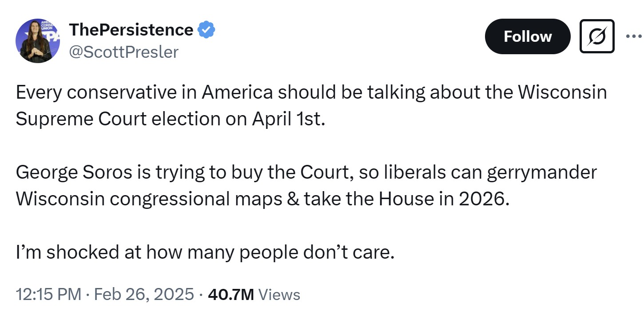The width and height of the screenshot is (644, 312).
Task: View the 40.7M view count
Action: [231, 294]
